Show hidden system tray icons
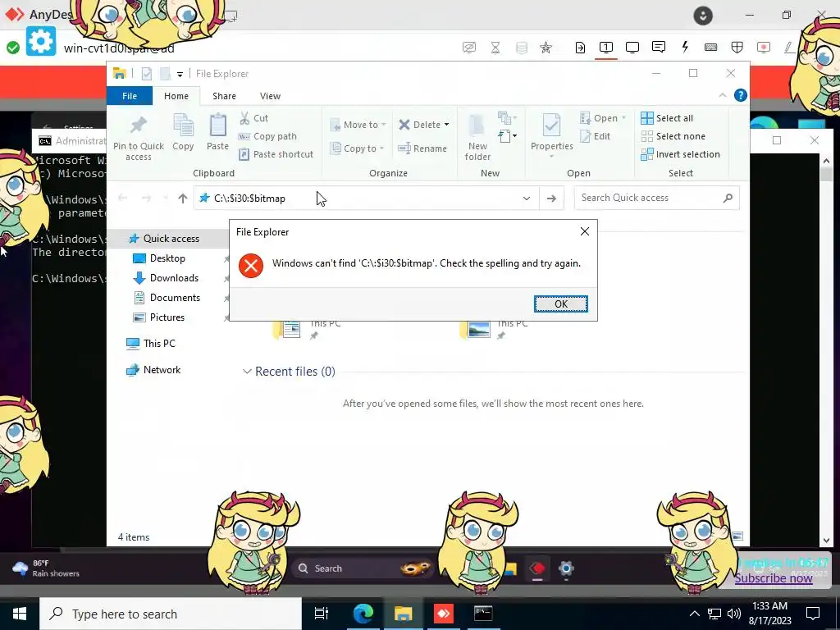The width and height of the screenshot is (840, 630). click(694, 614)
